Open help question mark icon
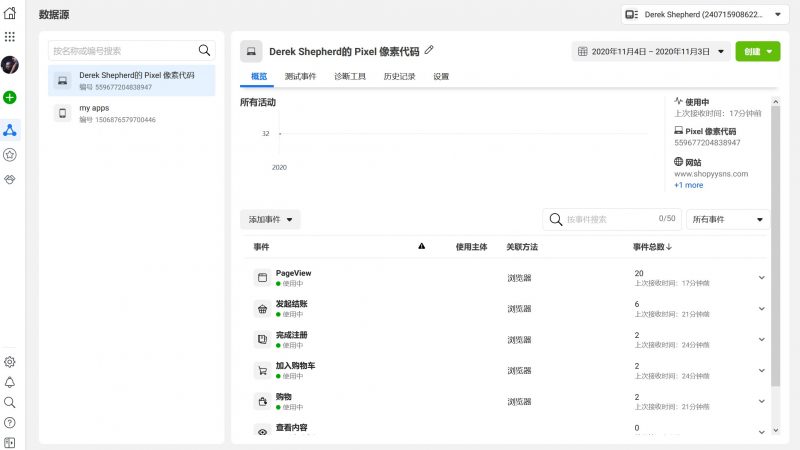 [x=10, y=422]
